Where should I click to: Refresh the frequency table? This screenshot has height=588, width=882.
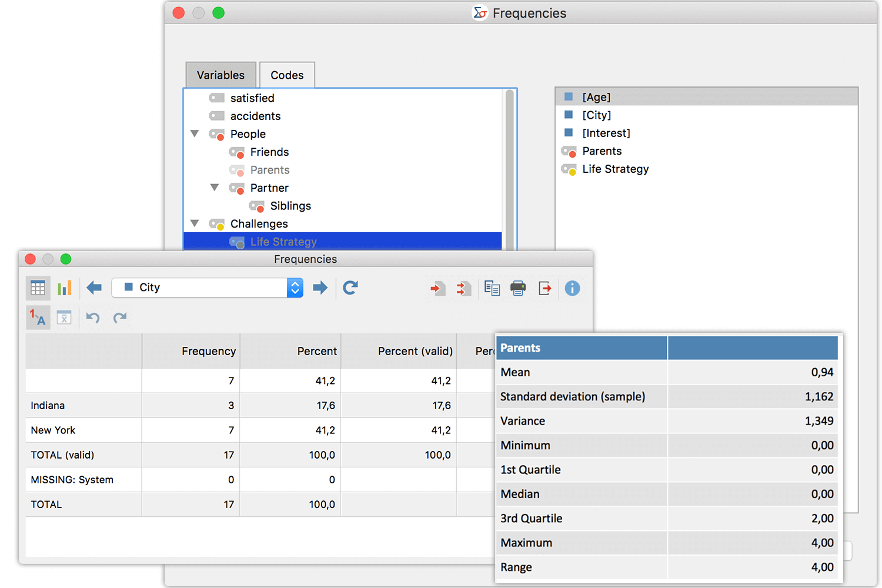pyautogui.click(x=350, y=288)
